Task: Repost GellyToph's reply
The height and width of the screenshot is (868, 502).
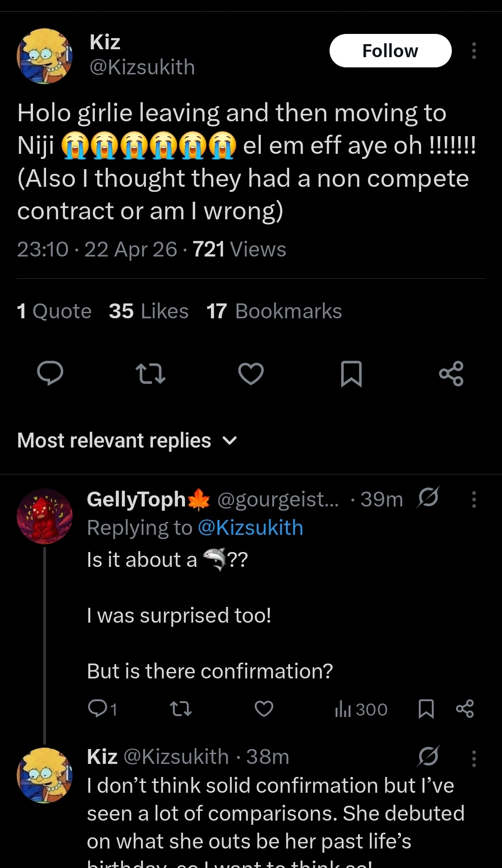Action: tap(180, 709)
